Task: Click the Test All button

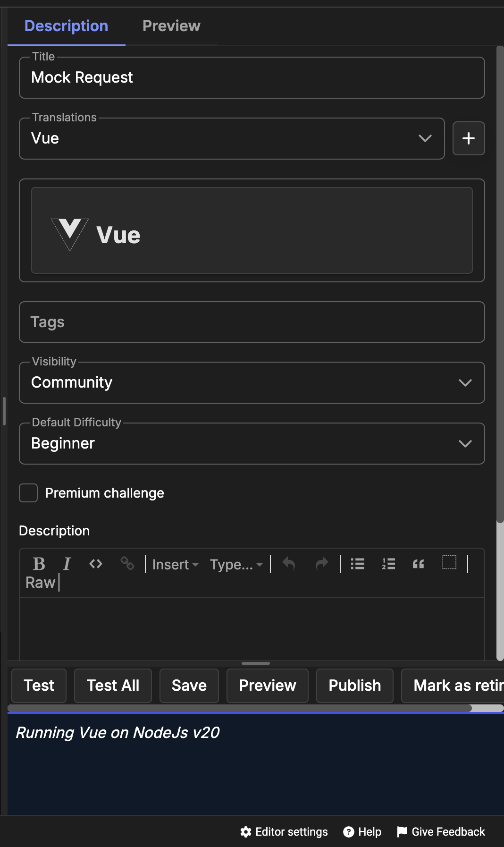Action: [x=113, y=686]
